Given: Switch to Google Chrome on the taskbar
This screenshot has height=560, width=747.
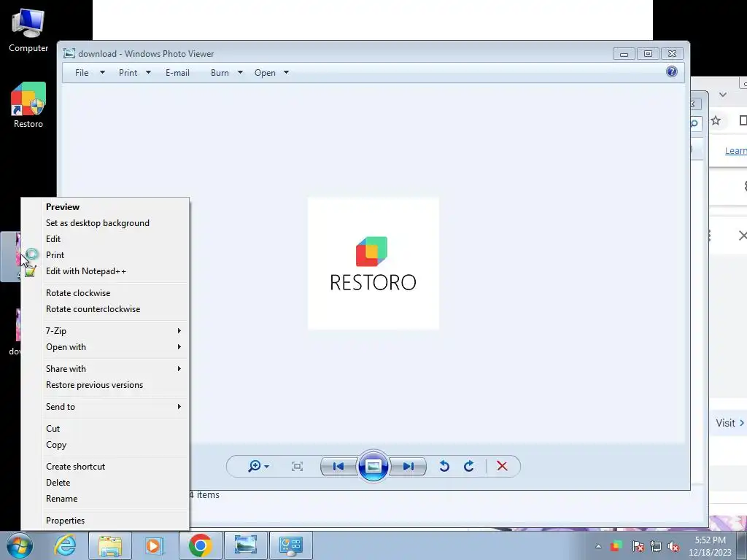Looking at the screenshot, I should (200, 545).
